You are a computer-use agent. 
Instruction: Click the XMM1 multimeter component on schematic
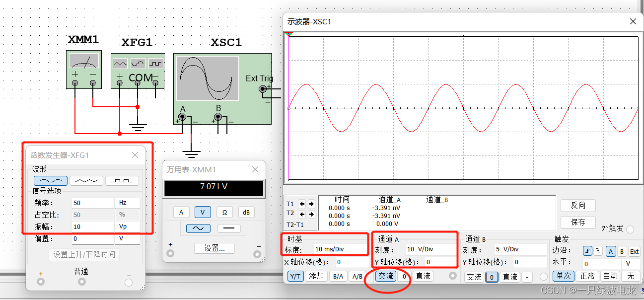(x=84, y=70)
